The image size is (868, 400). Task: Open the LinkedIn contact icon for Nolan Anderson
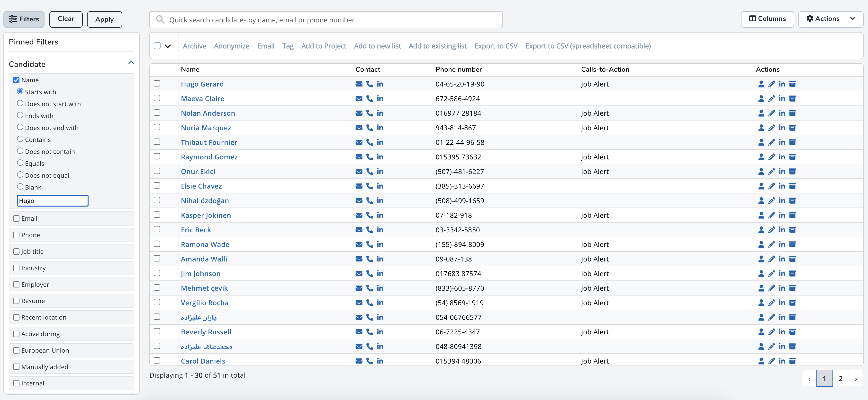coord(380,113)
